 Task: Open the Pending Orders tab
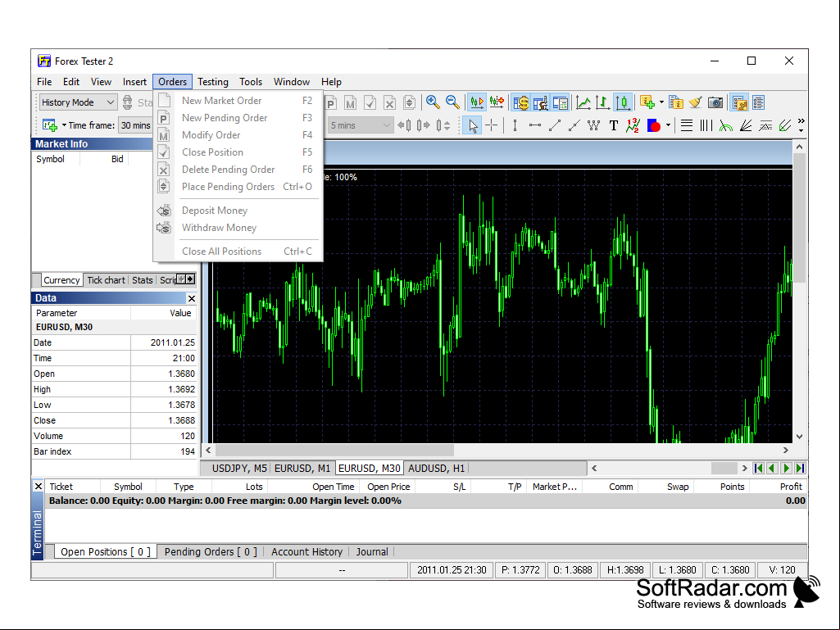coord(211,552)
